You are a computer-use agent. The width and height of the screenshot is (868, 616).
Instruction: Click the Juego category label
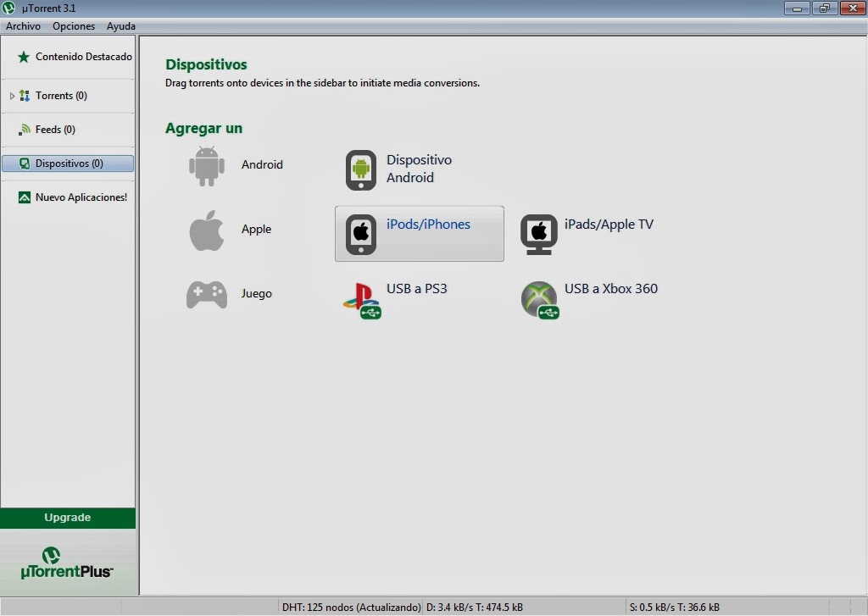tap(256, 293)
